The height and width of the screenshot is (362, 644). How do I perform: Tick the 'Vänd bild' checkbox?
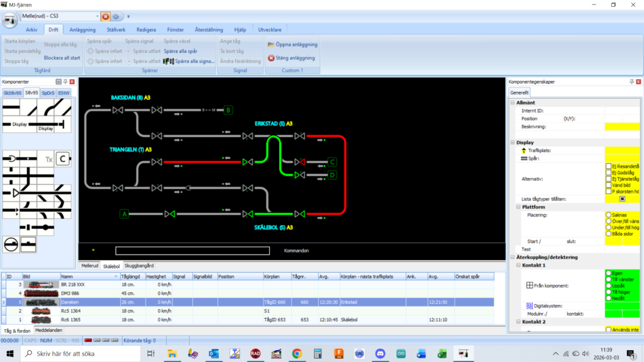(608, 185)
